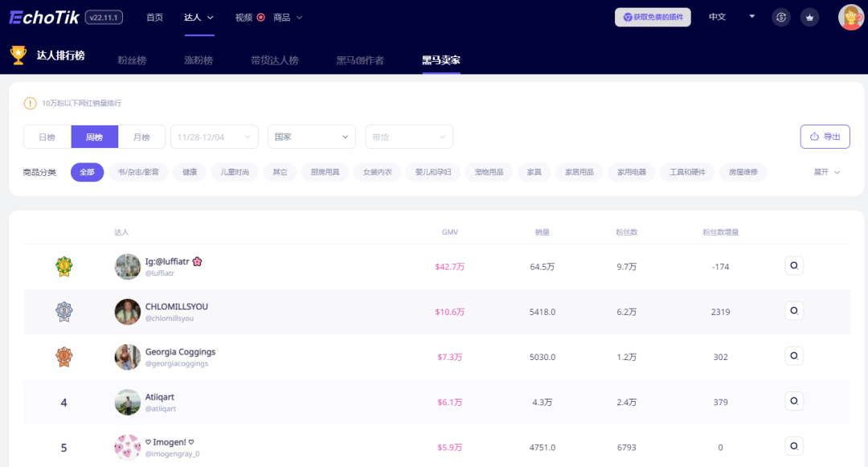Viewport: 868px width, 467px height.
Task: Open Imogen avatar thumbnail
Action: [127, 447]
